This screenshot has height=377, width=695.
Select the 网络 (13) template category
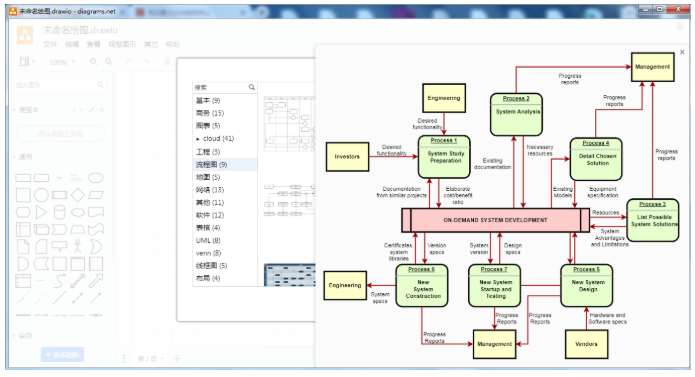pyautogui.click(x=225, y=190)
